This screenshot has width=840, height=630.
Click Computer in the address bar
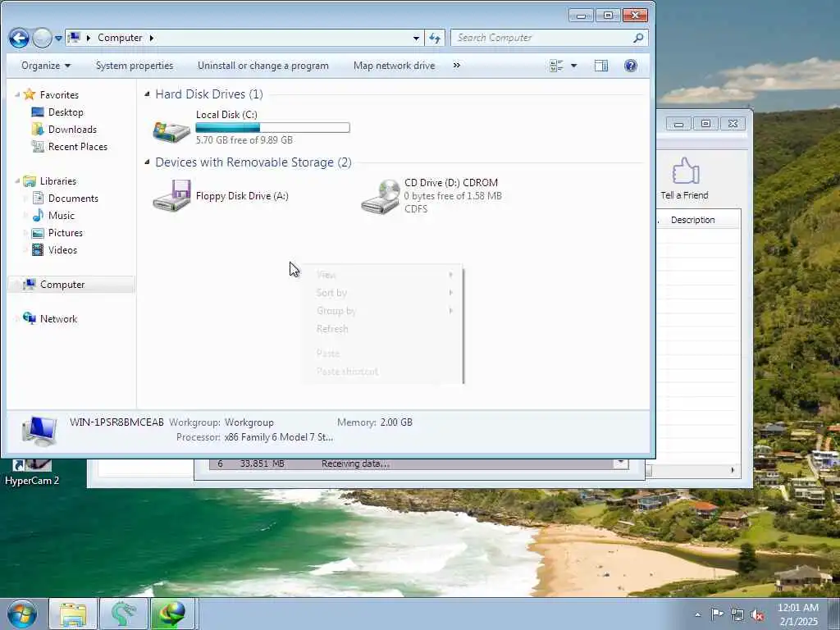[x=120, y=38]
